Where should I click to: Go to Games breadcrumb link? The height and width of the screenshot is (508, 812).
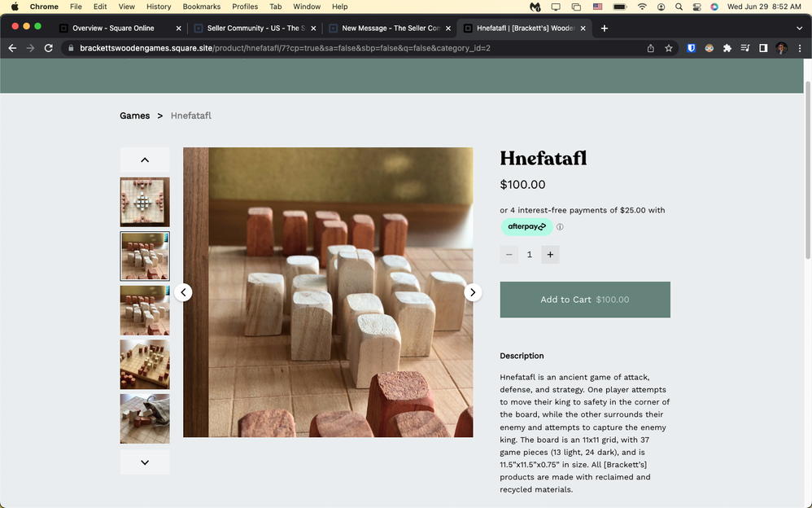134,116
